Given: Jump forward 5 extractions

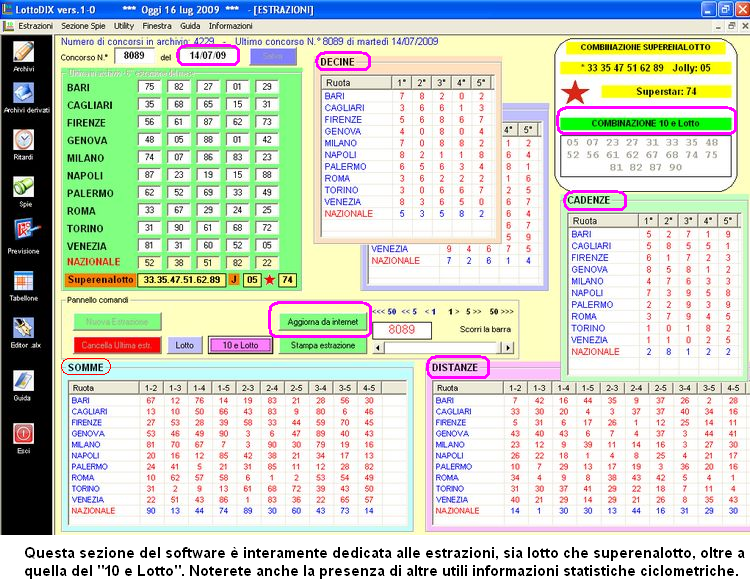Looking at the screenshot, I should (474, 312).
